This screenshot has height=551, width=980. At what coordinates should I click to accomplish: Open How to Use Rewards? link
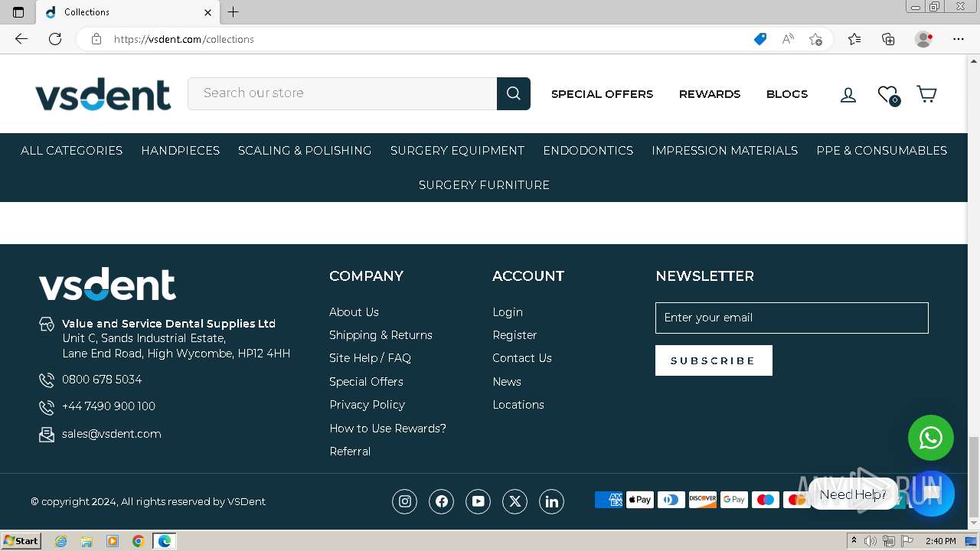(387, 429)
